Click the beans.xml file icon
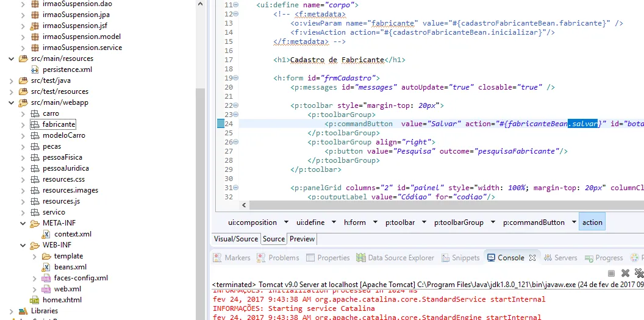The height and width of the screenshot is (320, 644). [46, 267]
